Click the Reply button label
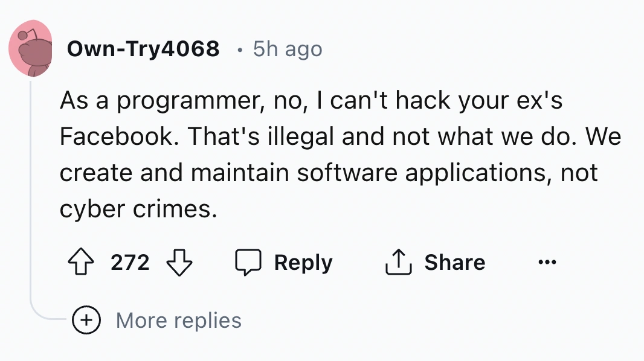644x361 pixels. [x=303, y=263]
